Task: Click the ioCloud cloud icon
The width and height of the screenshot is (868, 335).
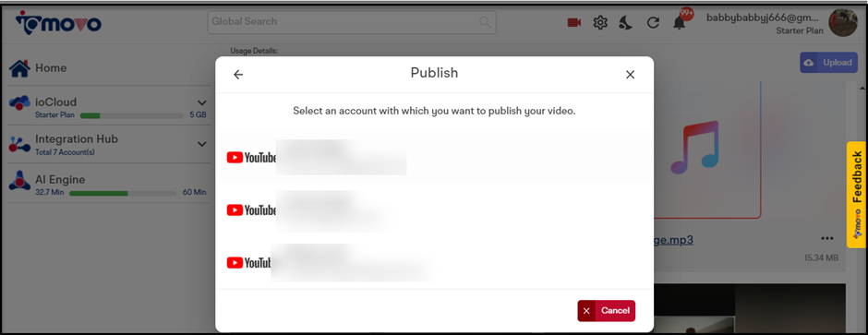Action: [19, 102]
